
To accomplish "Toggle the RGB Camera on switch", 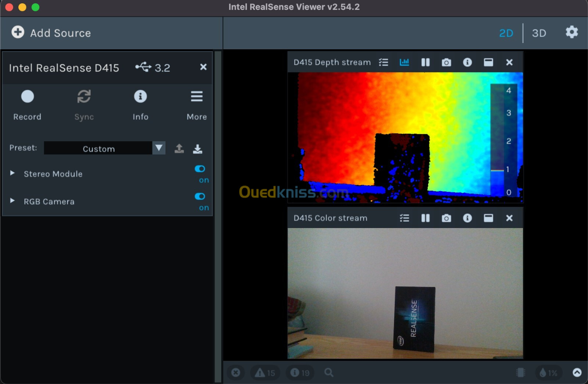I will [x=200, y=196].
